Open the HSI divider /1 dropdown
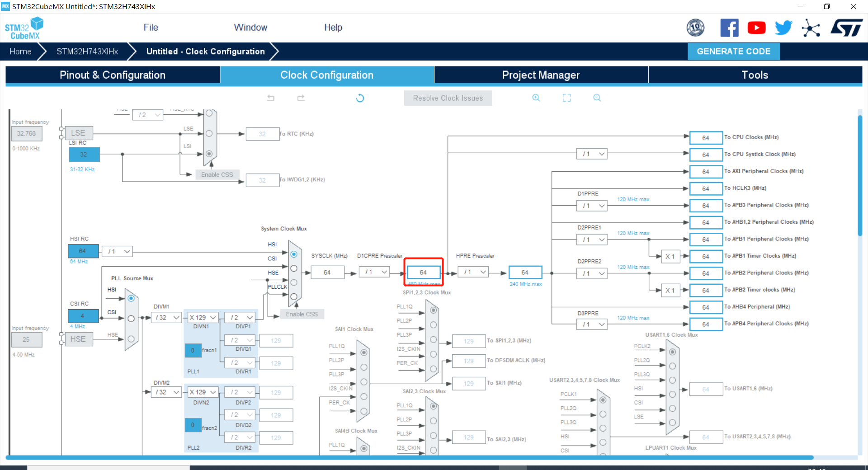The image size is (868, 470). 117,251
